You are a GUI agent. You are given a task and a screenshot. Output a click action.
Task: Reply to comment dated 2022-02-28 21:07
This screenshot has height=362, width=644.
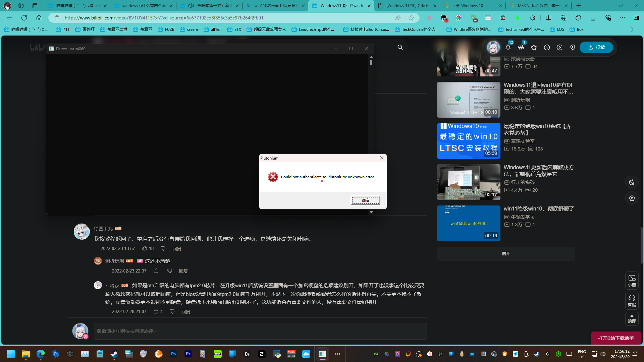tap(186, 312)
